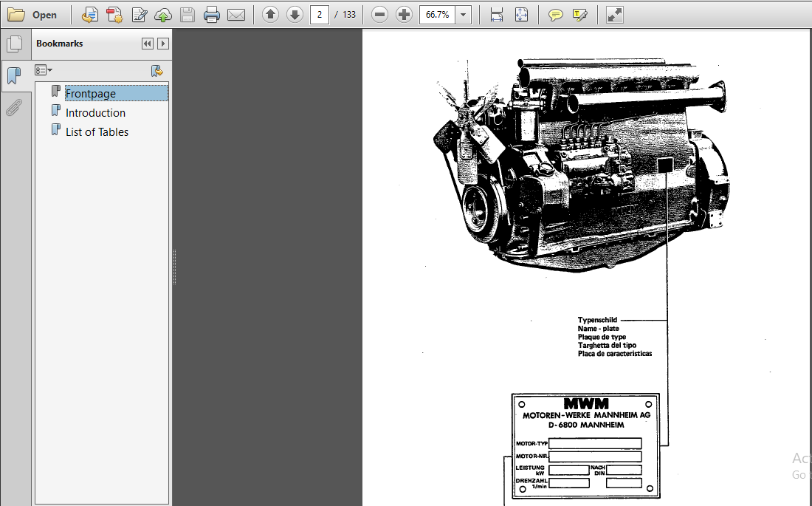Go to the next page arrow

click(x=295, y=15)
